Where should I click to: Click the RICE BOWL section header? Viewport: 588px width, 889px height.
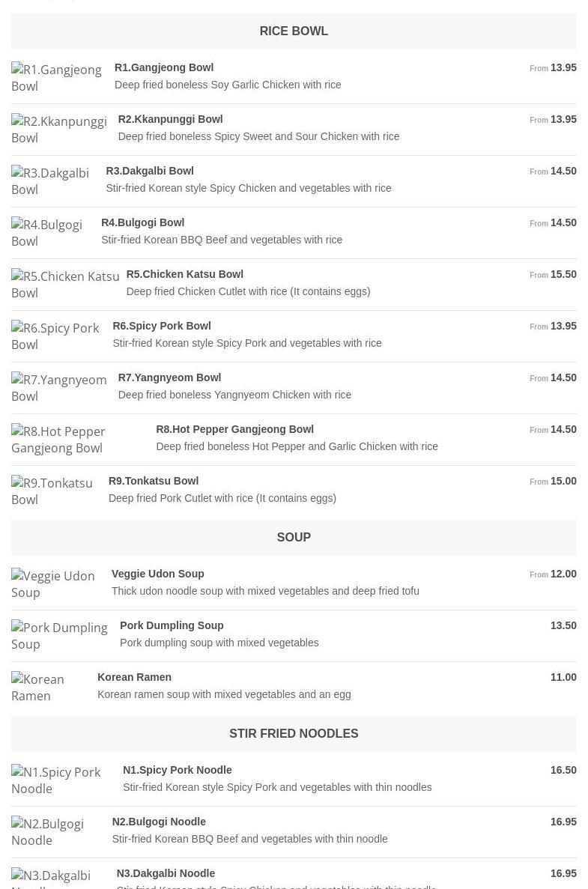(294, 31)
